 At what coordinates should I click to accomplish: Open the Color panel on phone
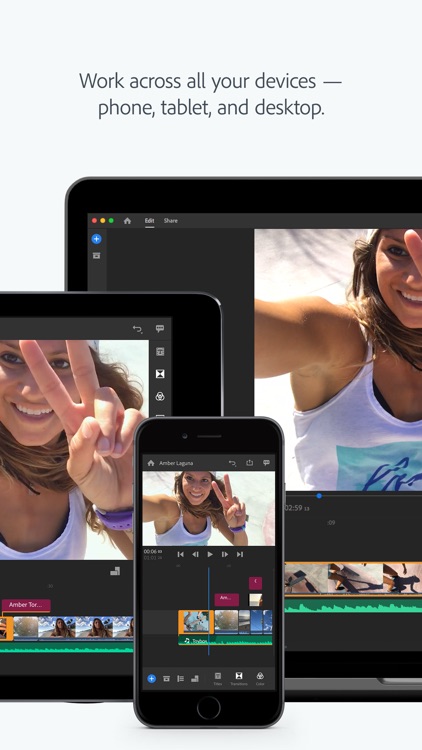tap(260, 678)
